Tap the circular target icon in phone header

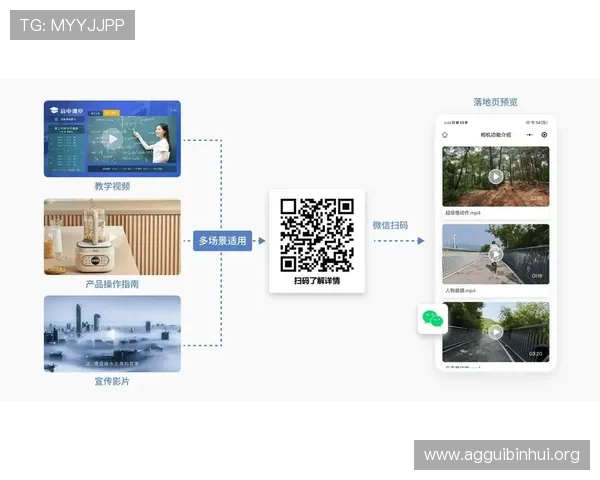tap(544, 135)
